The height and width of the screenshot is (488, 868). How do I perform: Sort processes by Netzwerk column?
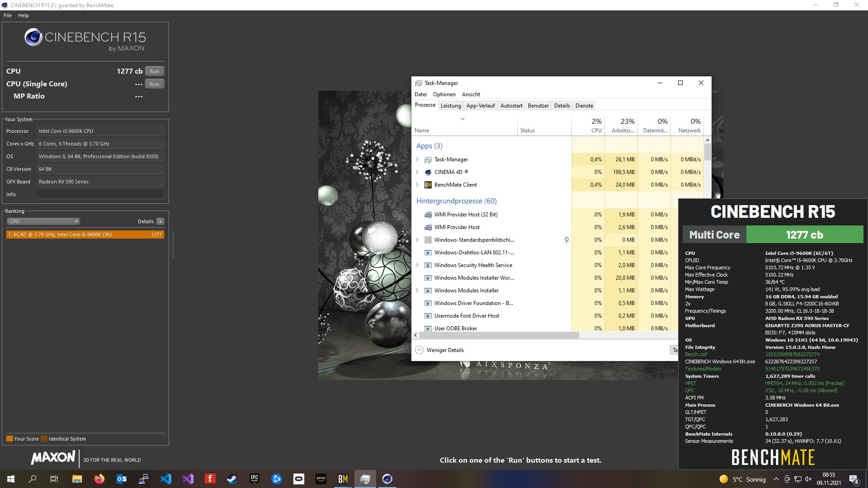pos(687,126)
